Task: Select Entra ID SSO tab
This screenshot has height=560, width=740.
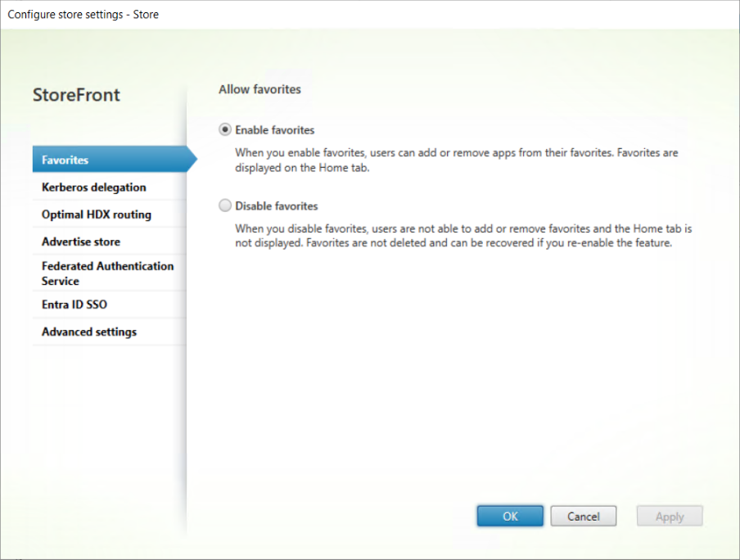Action: click(x=110, y=305)
